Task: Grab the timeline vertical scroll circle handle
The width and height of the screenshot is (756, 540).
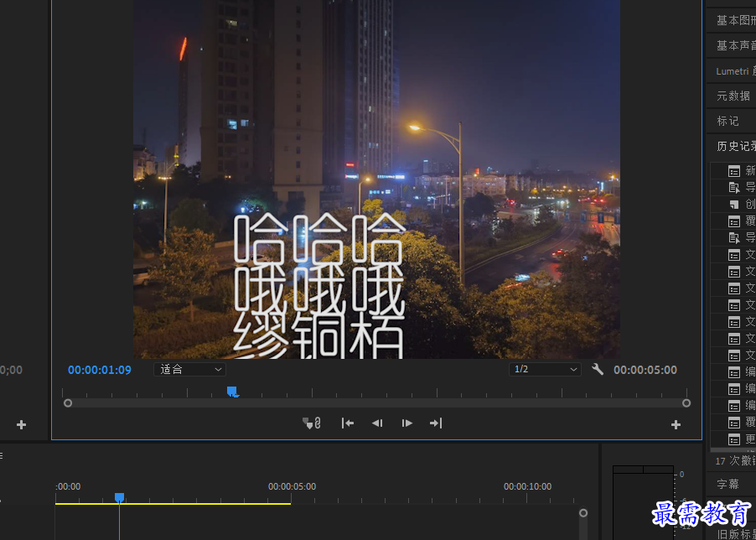Action: tap(583, 513)
